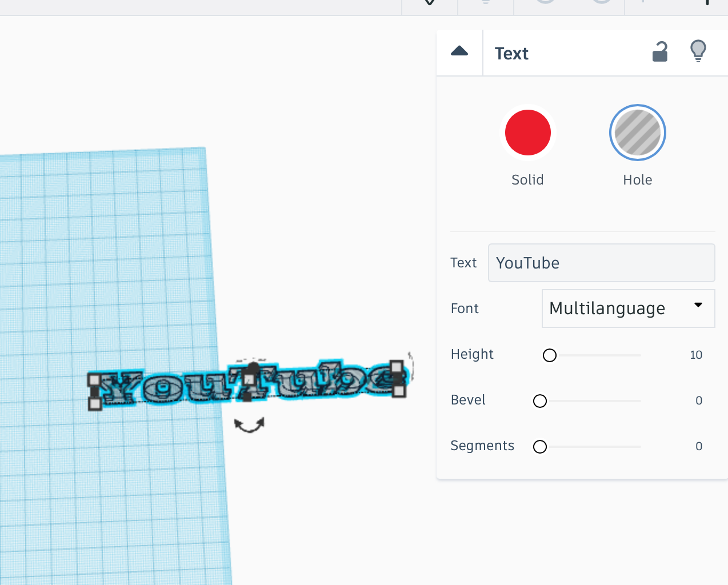Viewport: 728px width, 585px height.
Task: Click the Height slider handle
Action: [x=550, y=355]
